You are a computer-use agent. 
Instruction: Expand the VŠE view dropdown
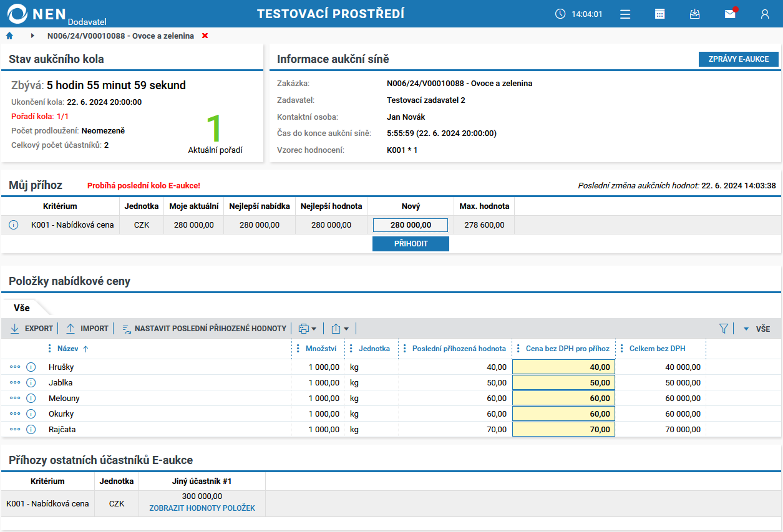click(x=756, y=329)
